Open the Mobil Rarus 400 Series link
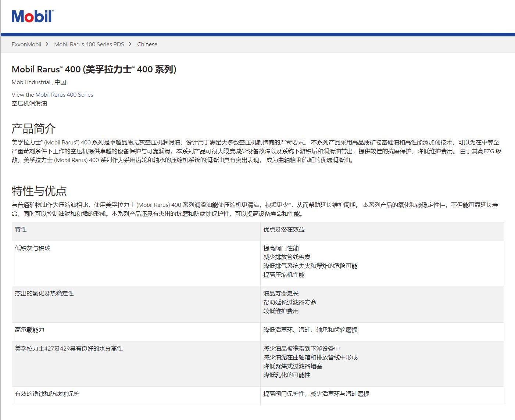This screenshot has width=515, height=420. 64,95
